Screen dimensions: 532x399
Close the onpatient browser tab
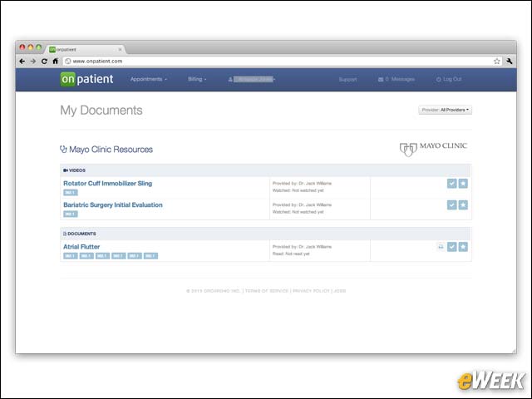(x=120, y=50)
